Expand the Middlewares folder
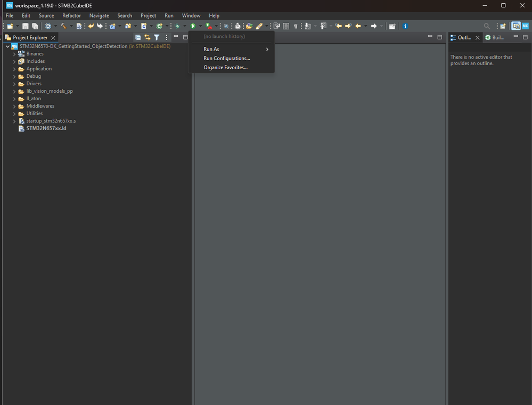This screenshot has width=532, height=405. [15, 106]
